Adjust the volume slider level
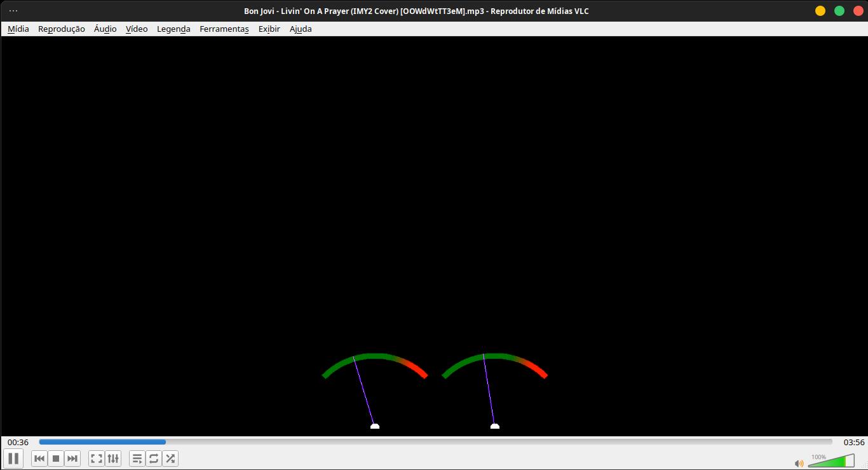The width and height of the screenshot is (868, 470). click(x=831, y=462)
